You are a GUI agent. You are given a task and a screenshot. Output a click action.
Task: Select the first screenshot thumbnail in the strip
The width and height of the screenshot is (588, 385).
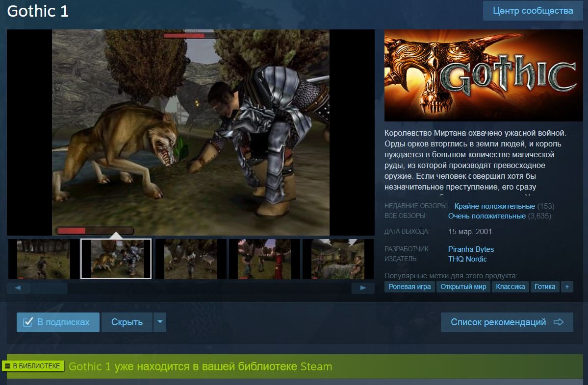(43, 259)
